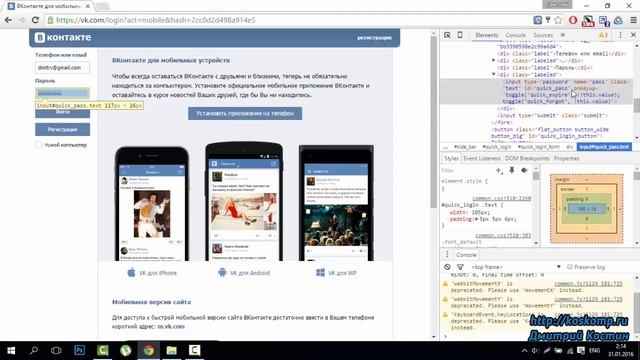Click the install app on phone button

[245, 113]
